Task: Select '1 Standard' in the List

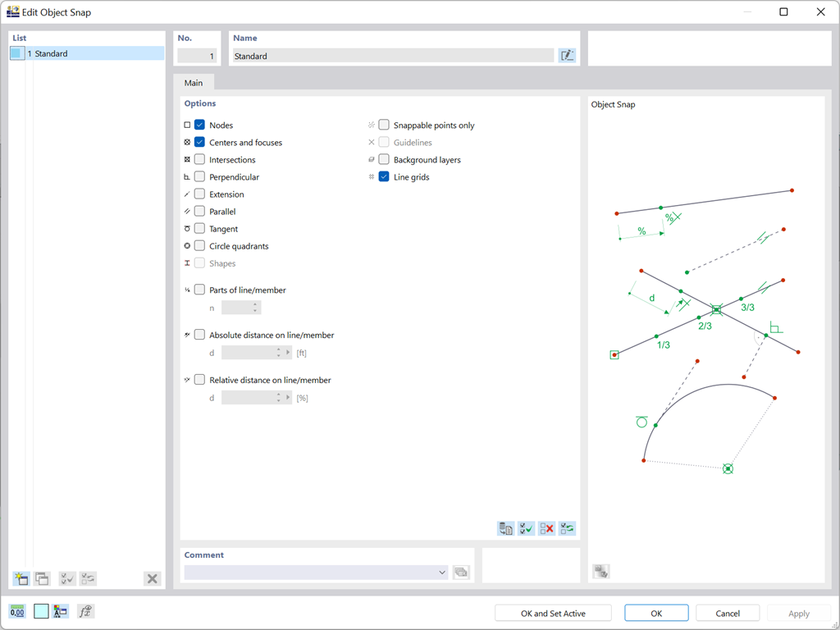Action: coord(87,53)
